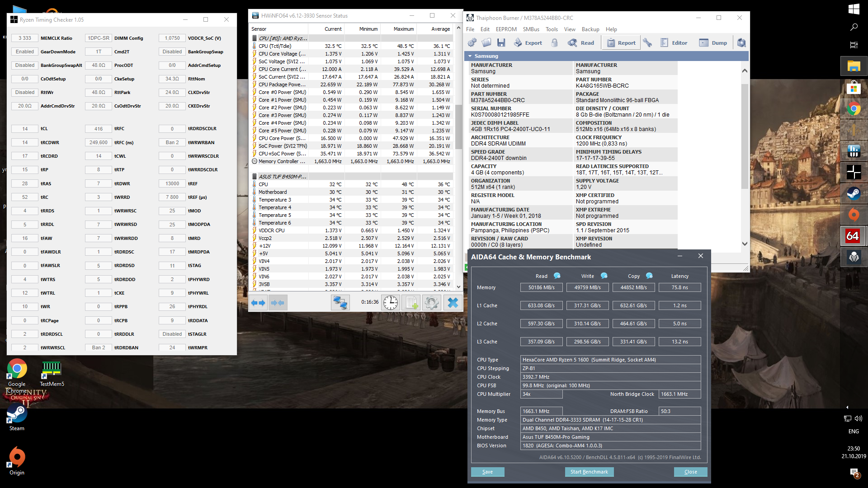Open Windows search magnifier in taskbar
868x488 pixels.
point(854,27)
